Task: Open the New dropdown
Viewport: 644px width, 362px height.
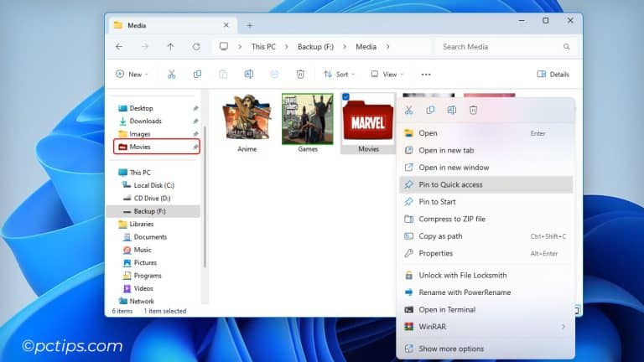Action: pyautogui.click(x=132, y=75)
